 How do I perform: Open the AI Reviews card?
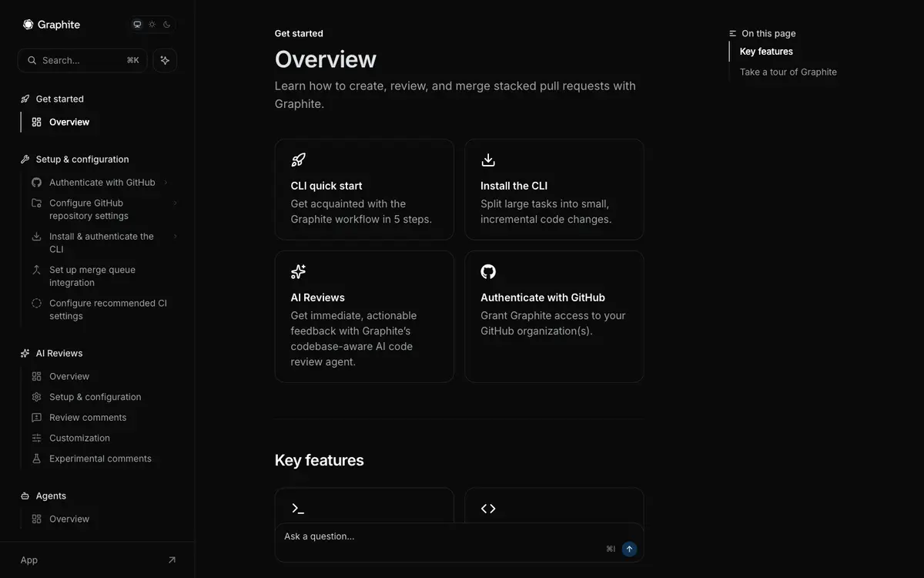(364, 317)
